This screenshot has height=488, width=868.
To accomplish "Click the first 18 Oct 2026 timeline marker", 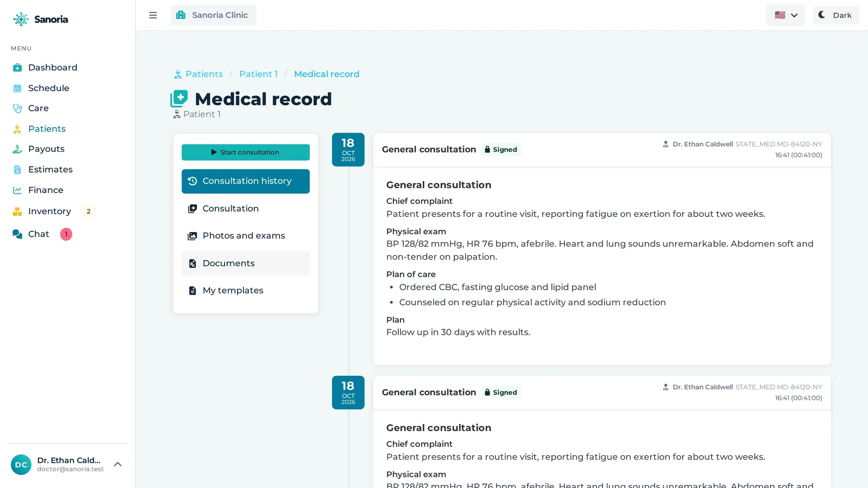I will click(x=348, y=150).
